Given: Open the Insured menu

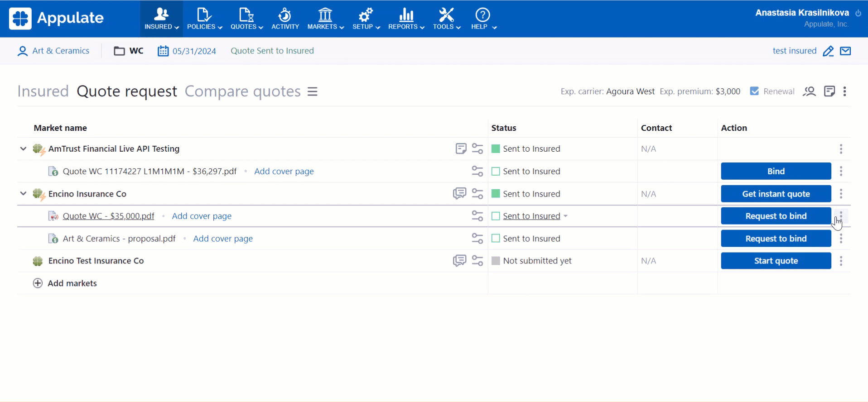Looking at the screenshot, I should (x=161, y=19).
